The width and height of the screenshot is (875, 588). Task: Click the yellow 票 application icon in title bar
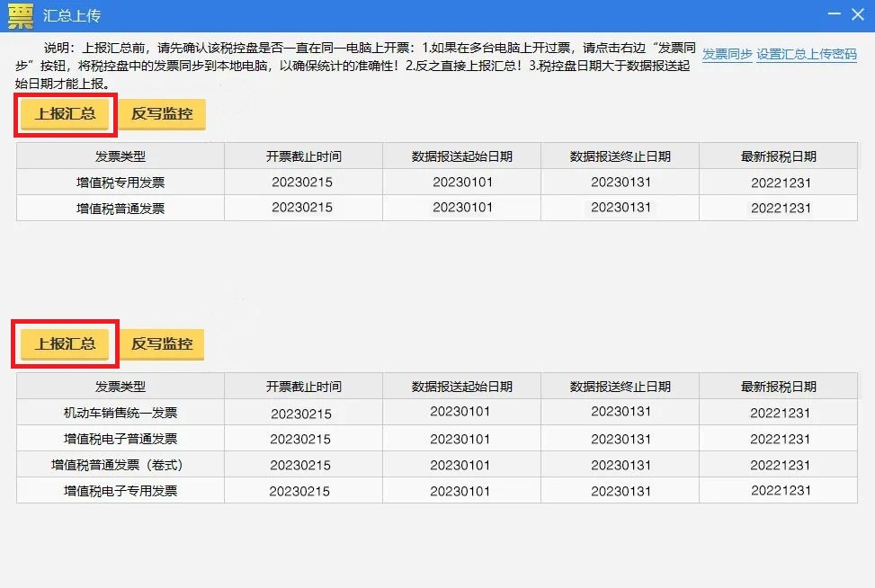(21, 15)
